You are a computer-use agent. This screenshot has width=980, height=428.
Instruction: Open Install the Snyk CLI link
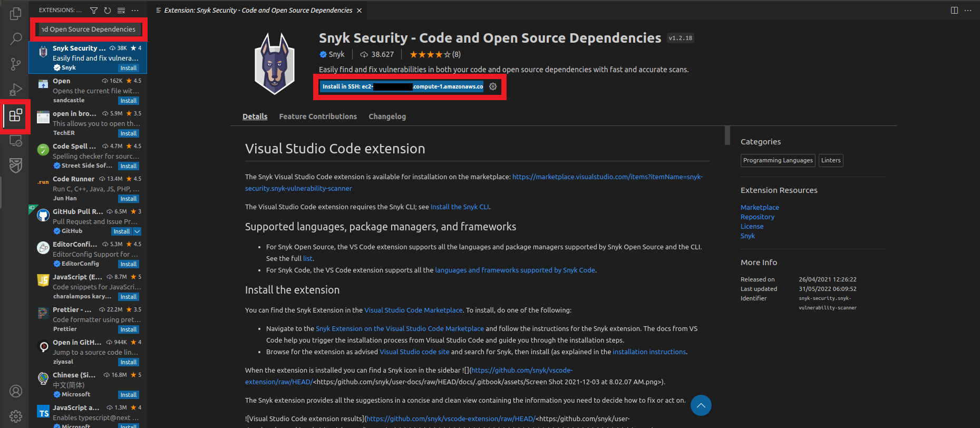(460, 207)
